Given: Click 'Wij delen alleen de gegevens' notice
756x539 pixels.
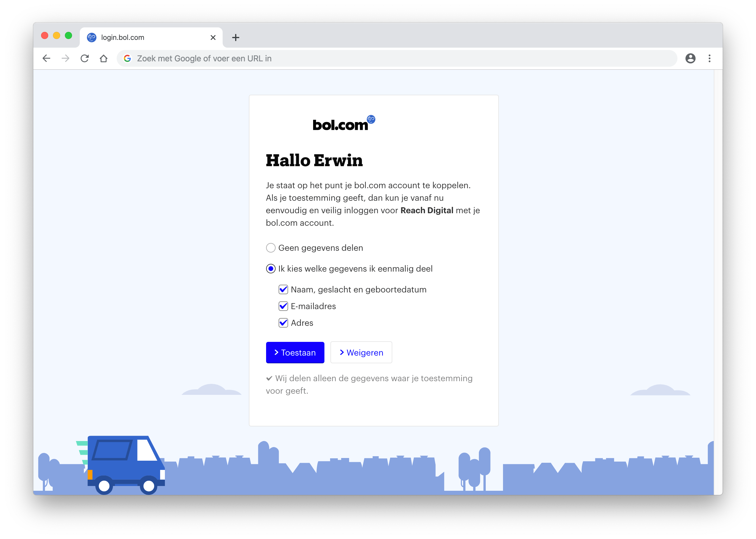Looking at the screenshot, I should coord(369,384).
